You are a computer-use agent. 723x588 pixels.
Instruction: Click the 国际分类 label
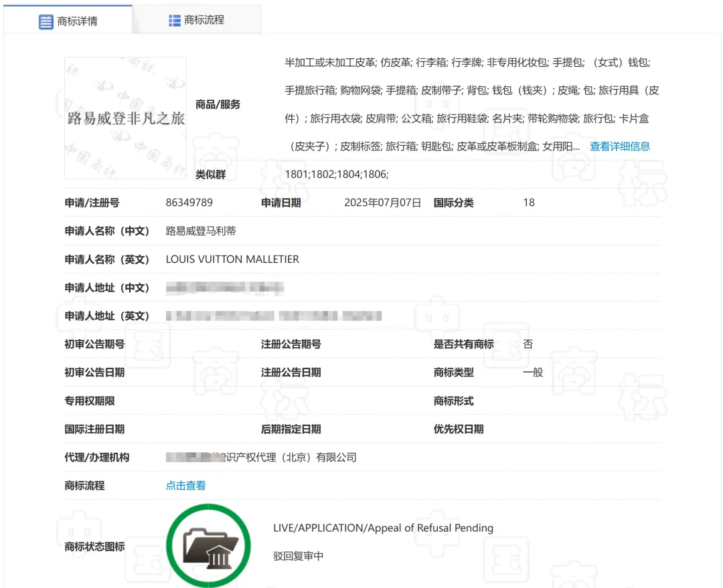point(453,203)
